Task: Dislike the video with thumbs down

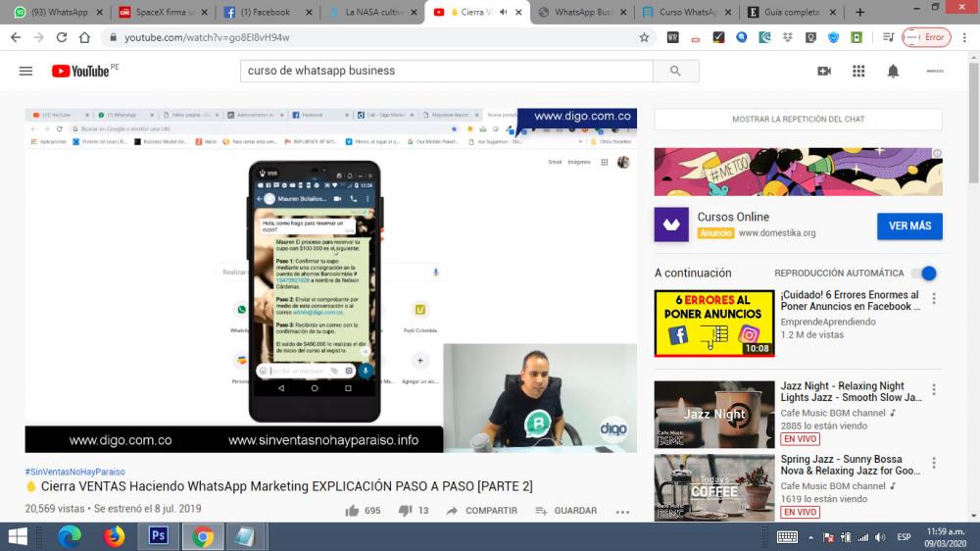Action: (405, 511)
